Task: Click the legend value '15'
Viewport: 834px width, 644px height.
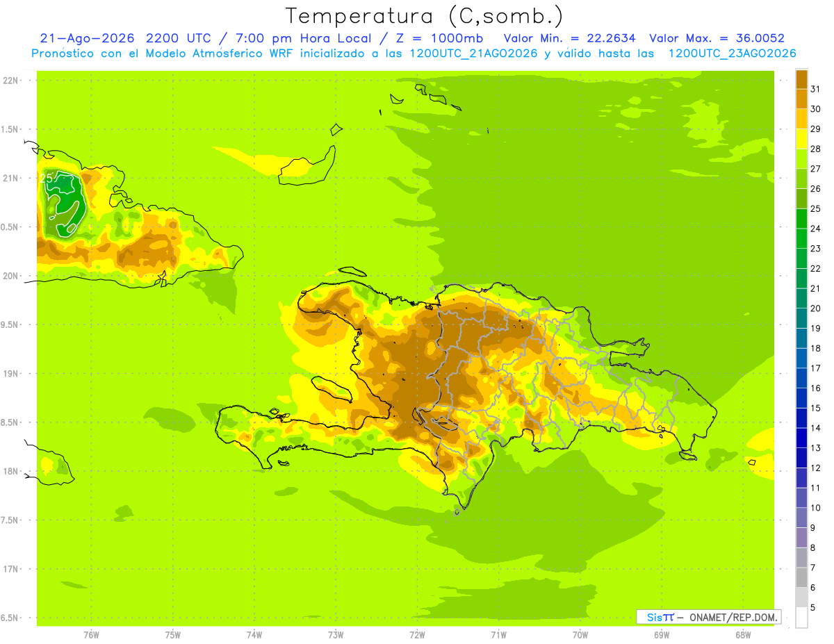Action: click(815, 408)
